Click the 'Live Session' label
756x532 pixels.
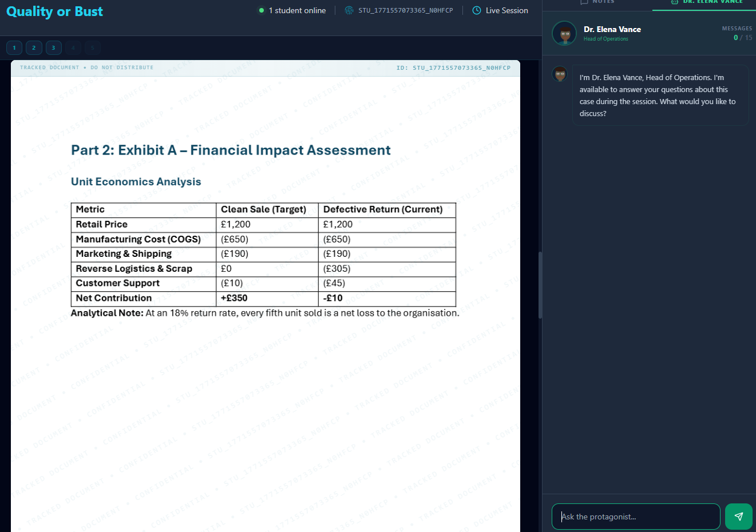(x=506, y=10)
